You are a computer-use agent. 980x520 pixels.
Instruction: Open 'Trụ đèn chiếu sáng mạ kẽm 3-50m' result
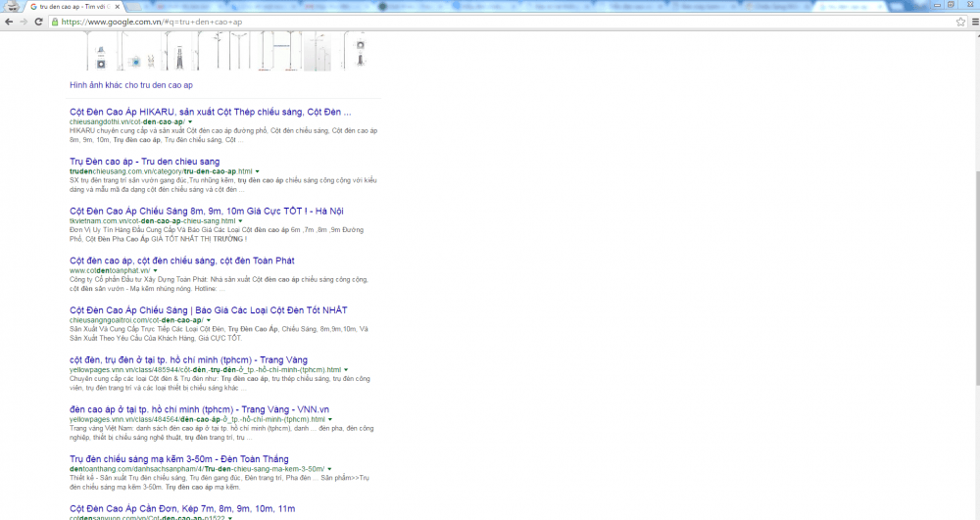pyautogui.click(x=178, y=459)
